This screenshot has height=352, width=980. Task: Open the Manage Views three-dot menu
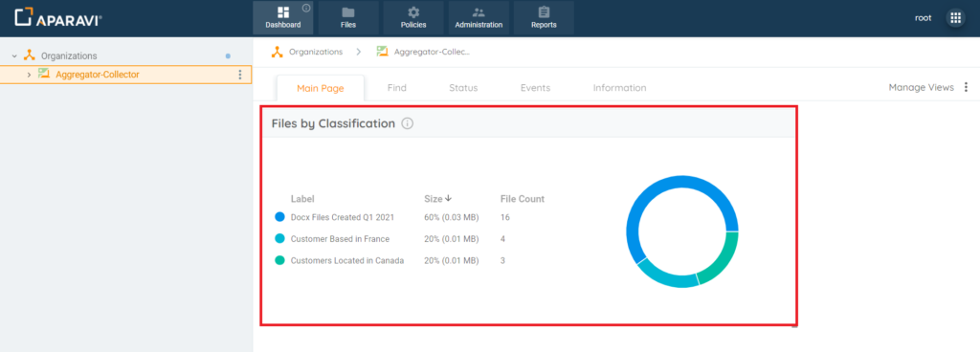(967, 87)
